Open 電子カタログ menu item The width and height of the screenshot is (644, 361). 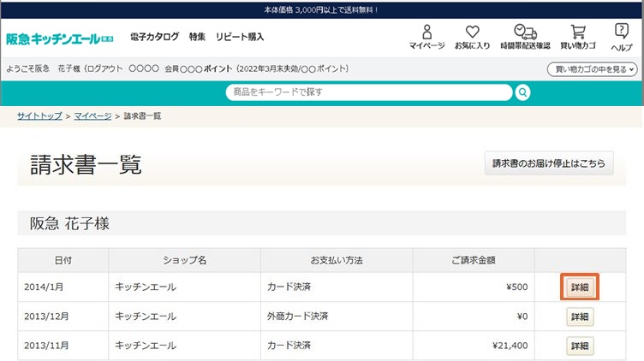[154, 37]
